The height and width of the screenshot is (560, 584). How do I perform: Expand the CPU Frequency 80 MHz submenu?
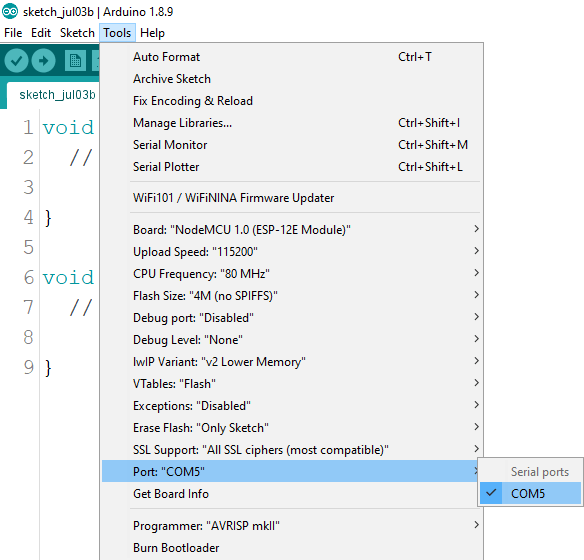click(292, 273)
